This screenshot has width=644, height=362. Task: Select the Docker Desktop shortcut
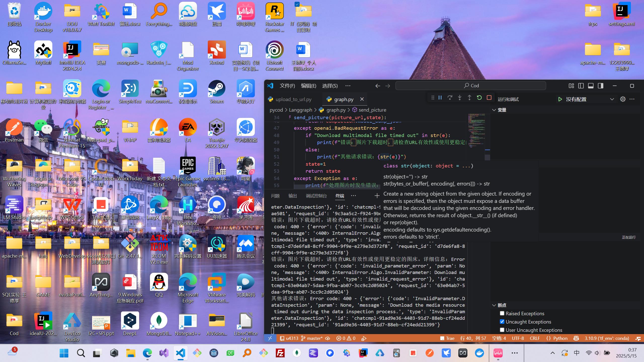tap(43, 18)
